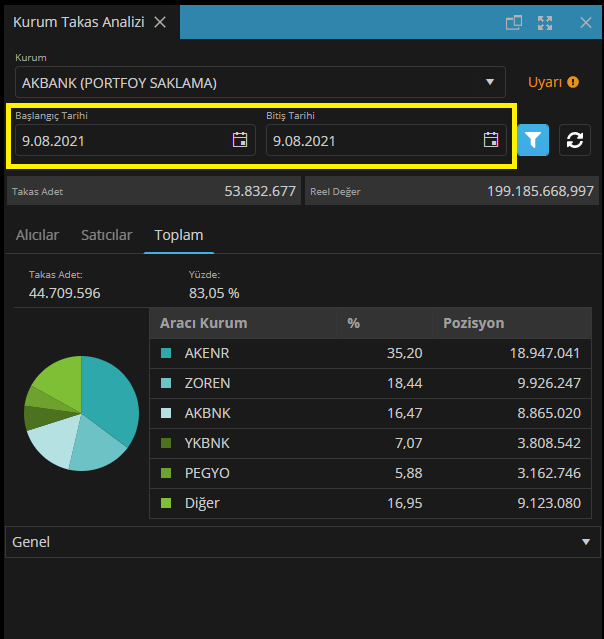Select the Toplam tab

pyautogui.click(x=179, y=235)
